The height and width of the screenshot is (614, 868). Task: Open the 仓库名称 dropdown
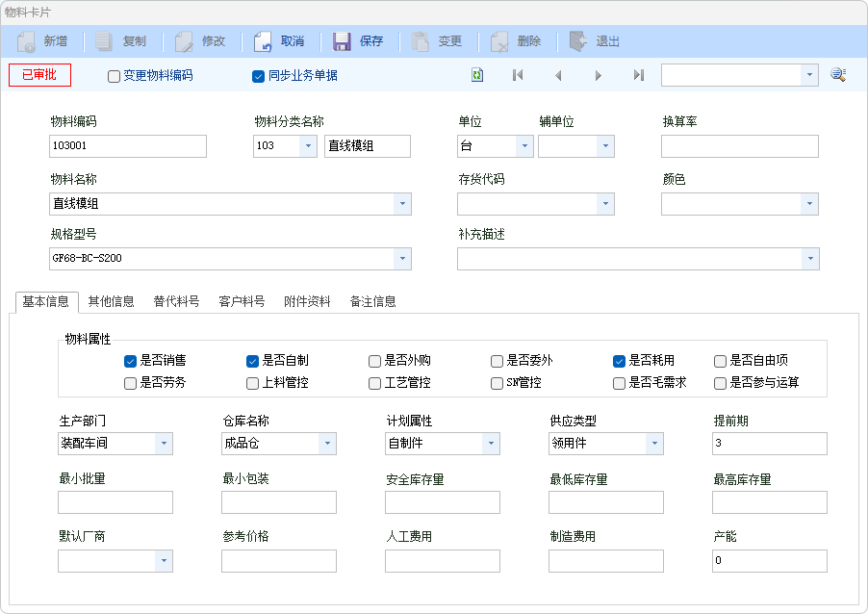click(327, 444)
